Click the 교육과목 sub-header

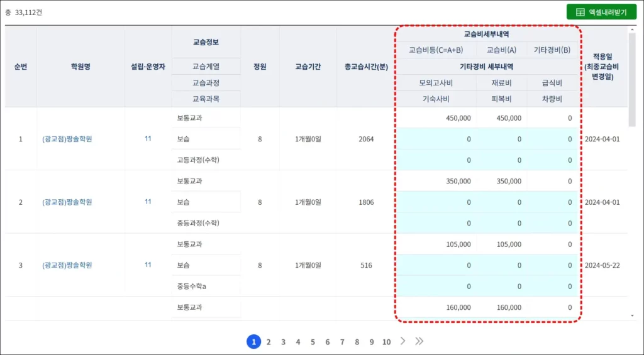[206, 99]
